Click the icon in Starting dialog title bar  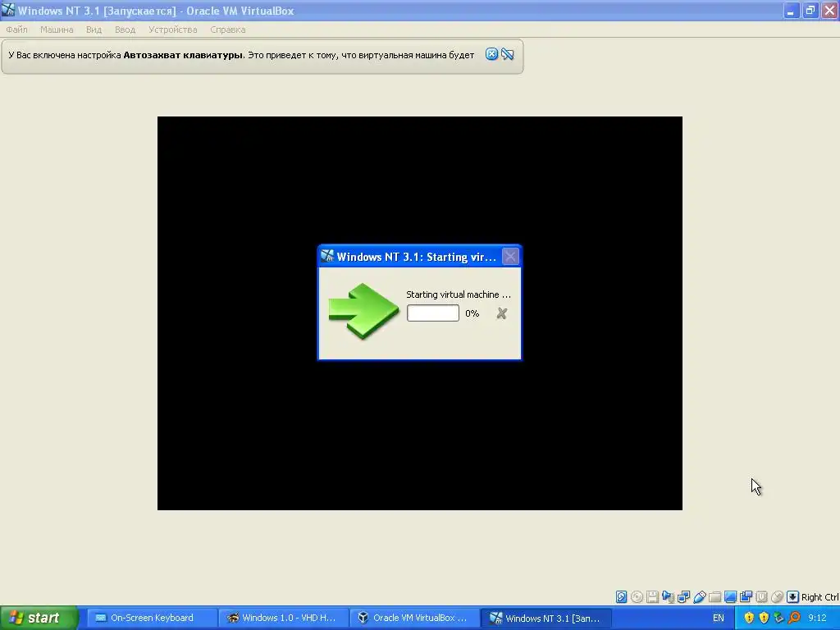tap(326, 257)
